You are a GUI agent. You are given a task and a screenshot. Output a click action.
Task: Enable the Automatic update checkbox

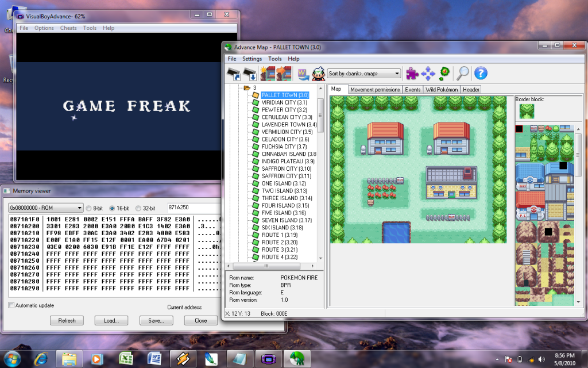pos(11,305)
